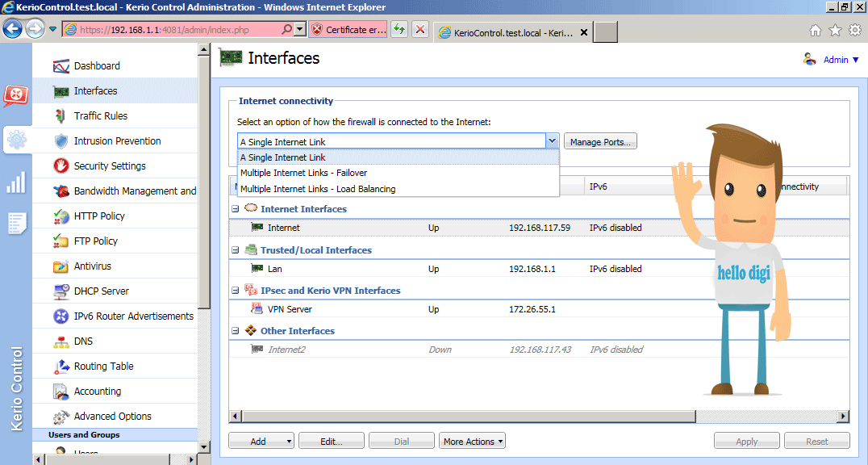Click the connectivity combo box arrow
868x465 pixels.
(552, 141)
